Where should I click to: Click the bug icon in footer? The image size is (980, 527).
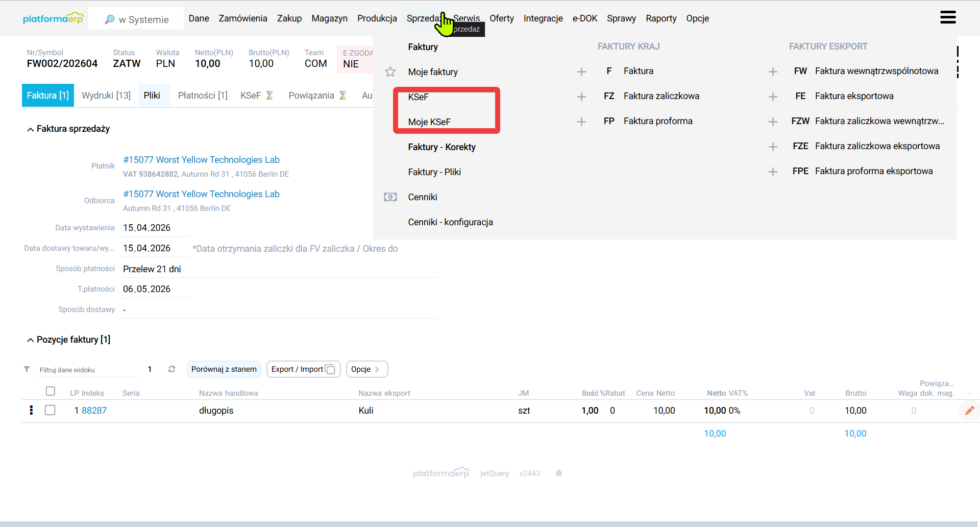click(x=559, y=473)
